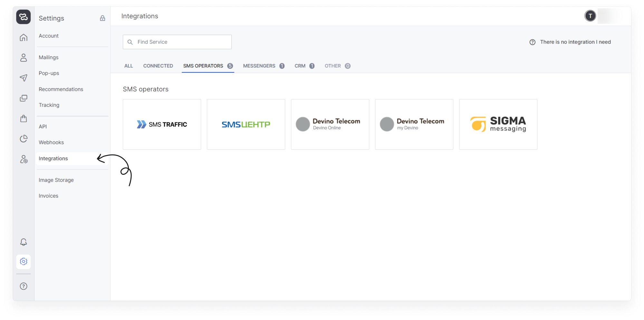Open the SMSЦЕНТР integration card
This screenshot has width=644, height=320.
[x=246, y=124]
